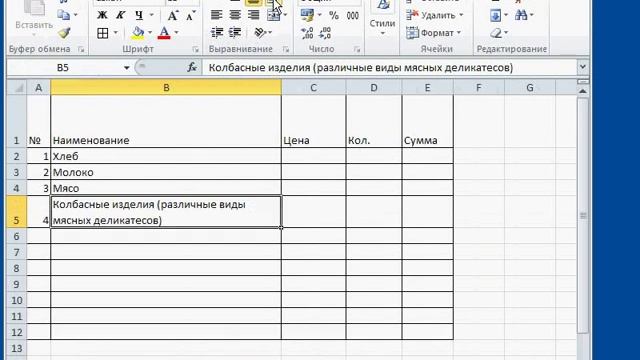Select column C header
This screenshot has height=360, width=640.
point(313,87)
